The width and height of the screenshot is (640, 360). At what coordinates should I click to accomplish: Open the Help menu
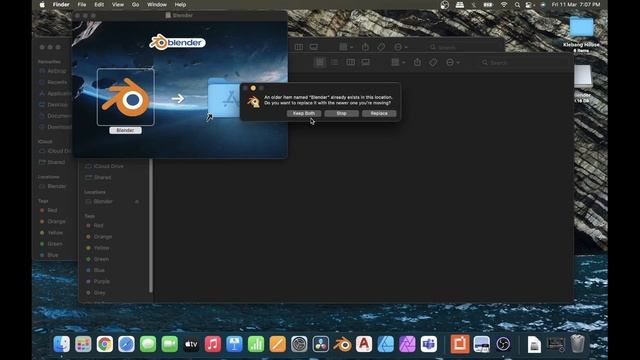pyautogui.click(x=180, y=5)
